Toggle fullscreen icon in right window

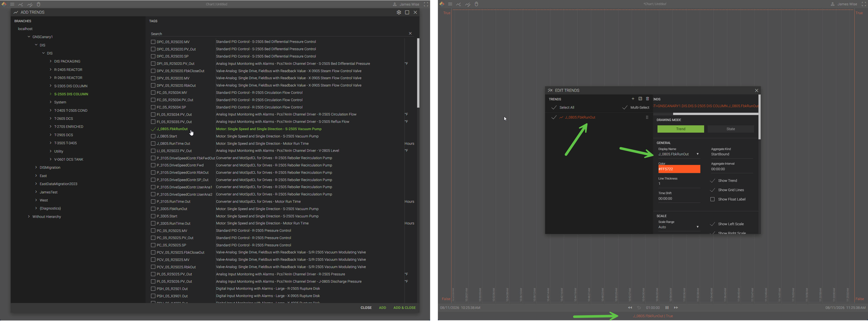[864, 4]
